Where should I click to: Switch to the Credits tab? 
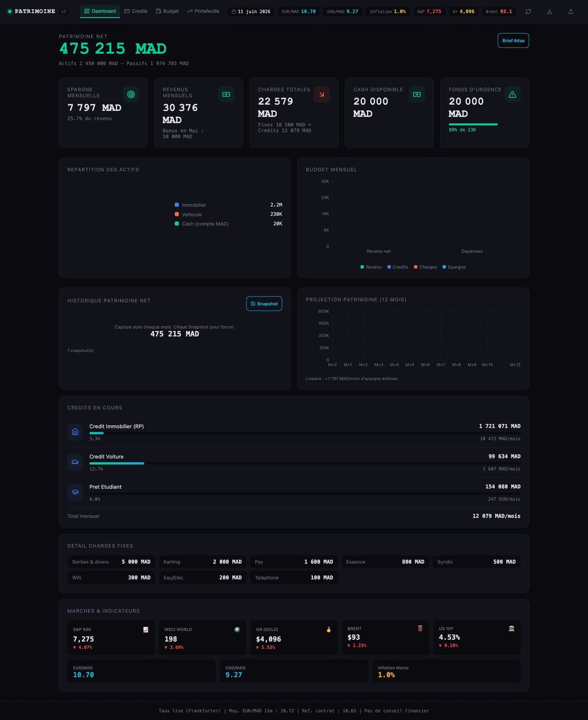(136, 11)
